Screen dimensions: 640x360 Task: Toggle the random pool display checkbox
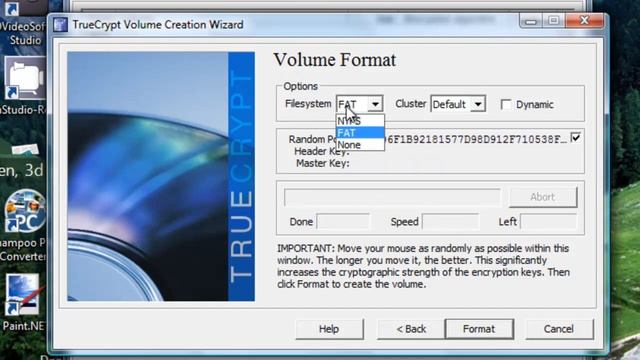pyautogui.click(x=576, y=138)
